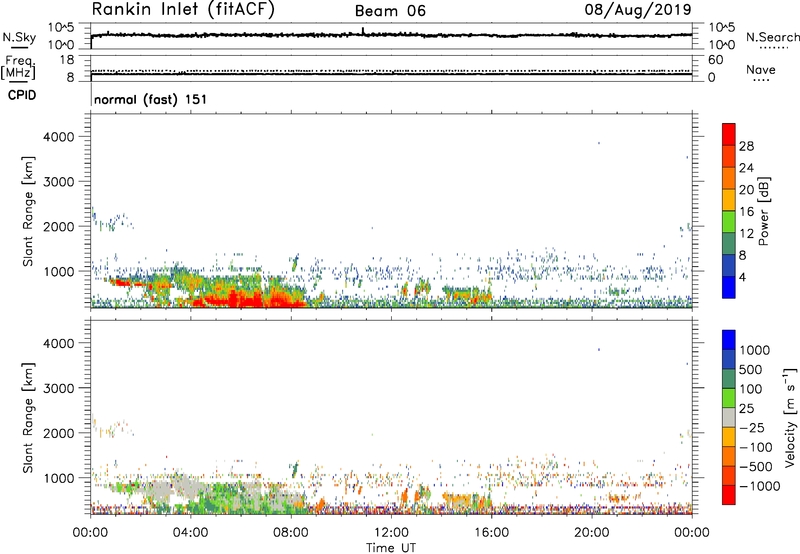
Task: Click the 'Nave' legend label
Action: [761, 70]
